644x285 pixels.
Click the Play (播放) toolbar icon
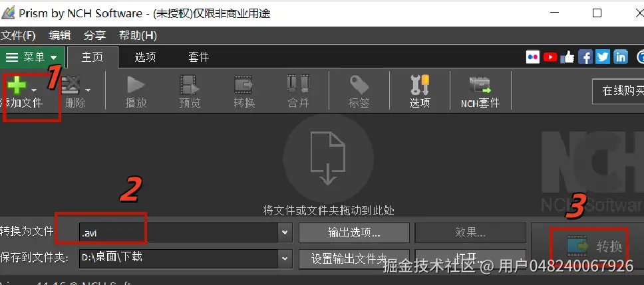(x=136, y=85)
